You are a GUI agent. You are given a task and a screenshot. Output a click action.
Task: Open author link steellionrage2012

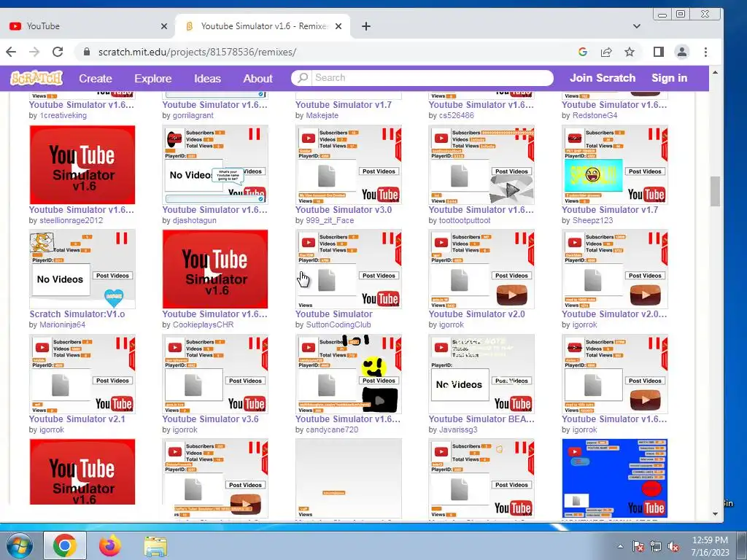coord(71,220)
